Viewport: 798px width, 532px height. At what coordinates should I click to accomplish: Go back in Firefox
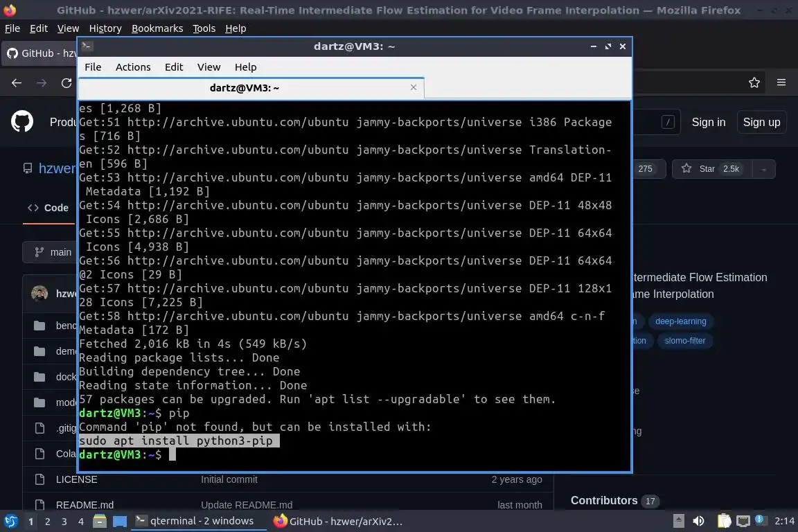point(17,83)
